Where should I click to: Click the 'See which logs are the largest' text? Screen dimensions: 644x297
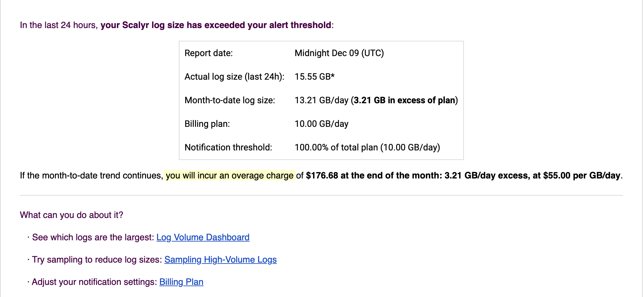point(93,237)
